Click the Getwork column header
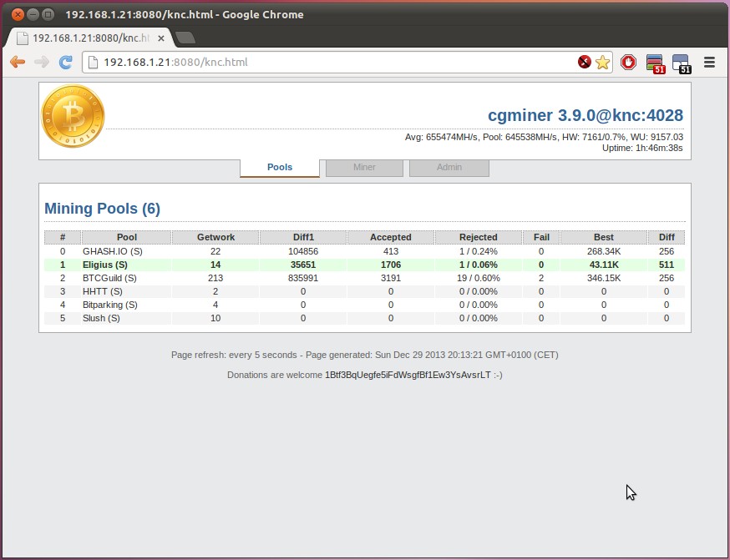Image resolution: width=730 pixels, height=560 pixels. click(215, 237)
